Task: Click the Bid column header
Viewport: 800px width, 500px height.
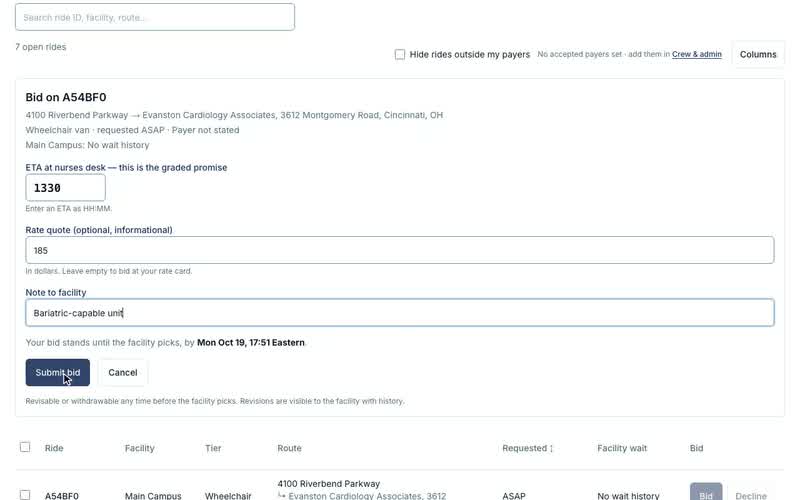Action: 696,448
